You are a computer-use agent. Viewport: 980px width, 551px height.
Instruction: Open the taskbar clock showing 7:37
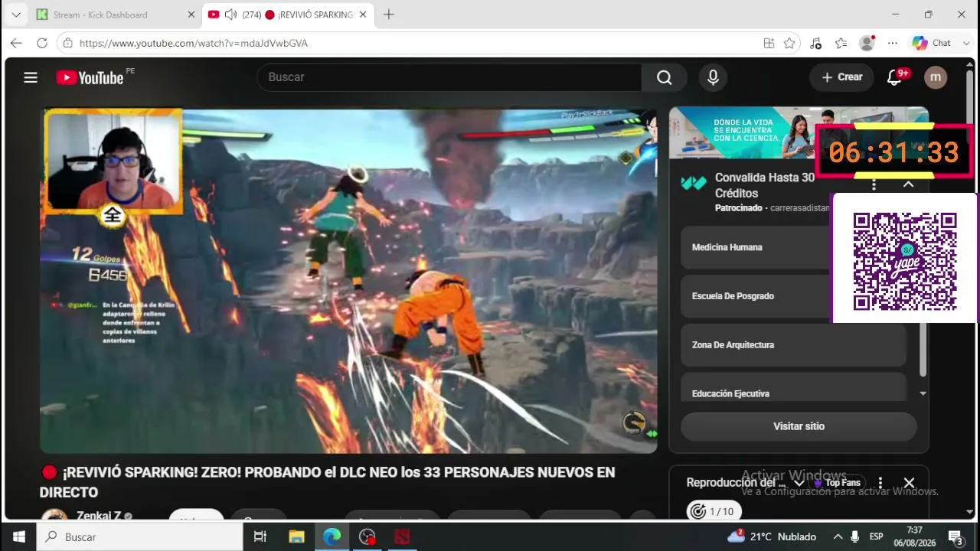pyautogui.click(x=908, y=536)
